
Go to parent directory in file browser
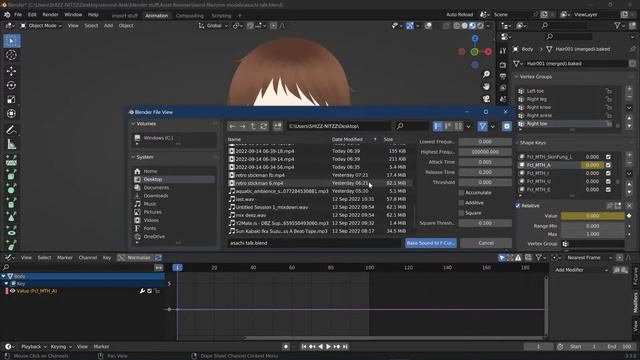pos(253,126)
